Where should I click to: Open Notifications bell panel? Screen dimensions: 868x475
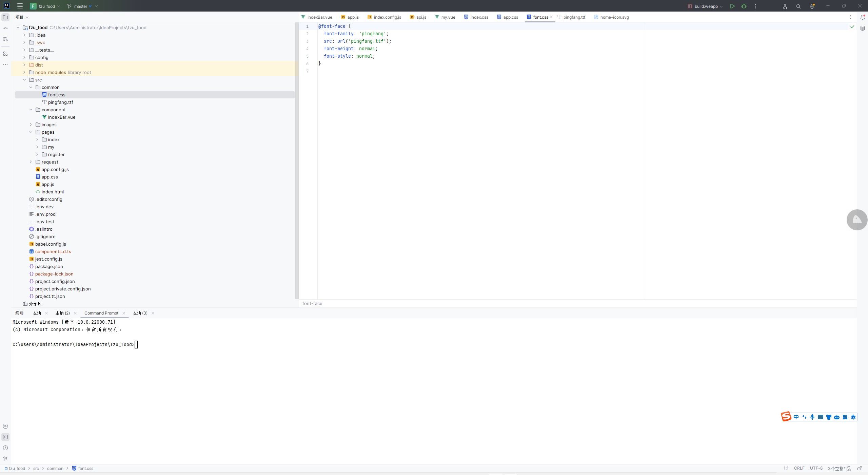(x=863, y=17)
